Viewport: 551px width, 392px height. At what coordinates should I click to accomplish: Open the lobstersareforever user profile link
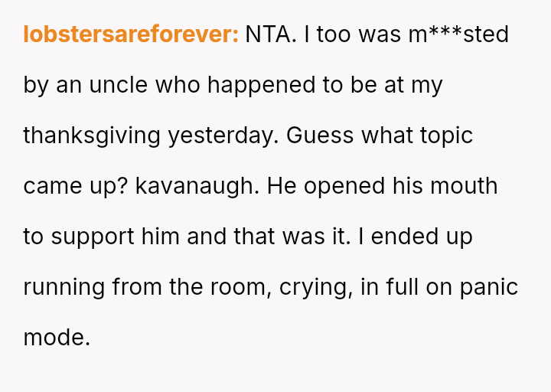[x=131, y=34]
